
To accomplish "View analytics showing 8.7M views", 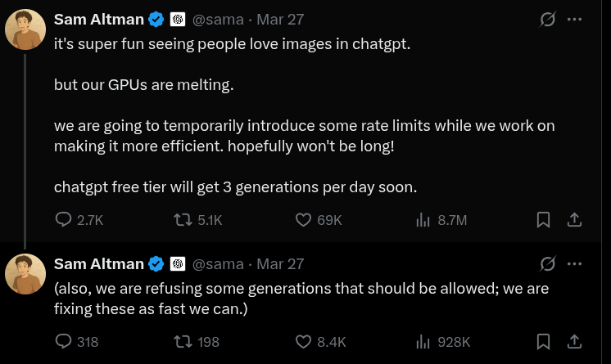I will coord(423,219).
